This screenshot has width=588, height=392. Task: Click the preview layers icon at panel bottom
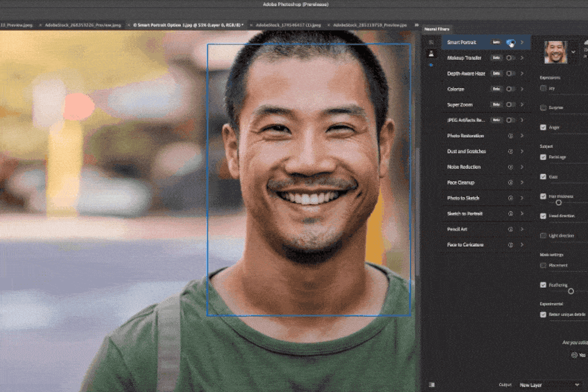[x=431, y=384]
